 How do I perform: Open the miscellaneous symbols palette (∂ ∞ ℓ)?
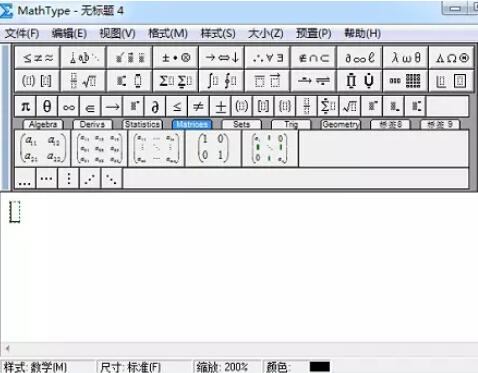(359, 58)
